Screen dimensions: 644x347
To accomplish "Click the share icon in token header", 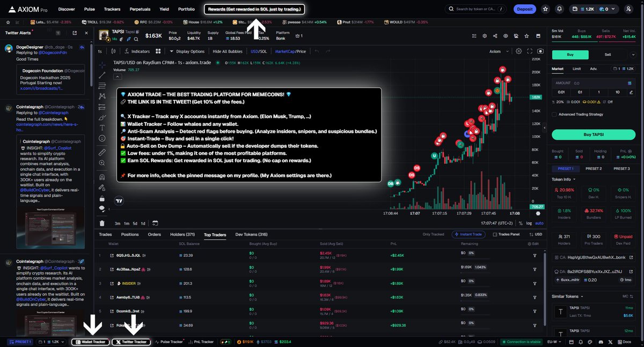I will click(494, 35).
